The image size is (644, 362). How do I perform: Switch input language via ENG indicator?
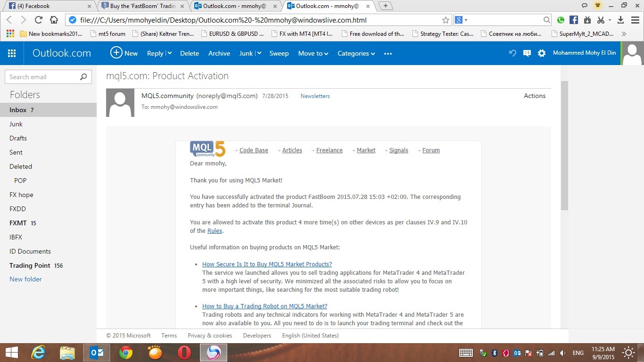(578, 353)
